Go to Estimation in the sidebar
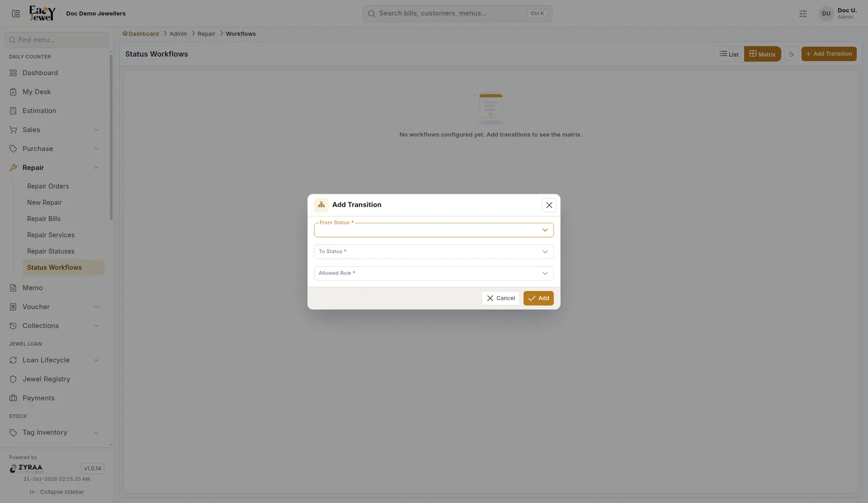Screen dimensions: 868x503 [x=56, y=111]
